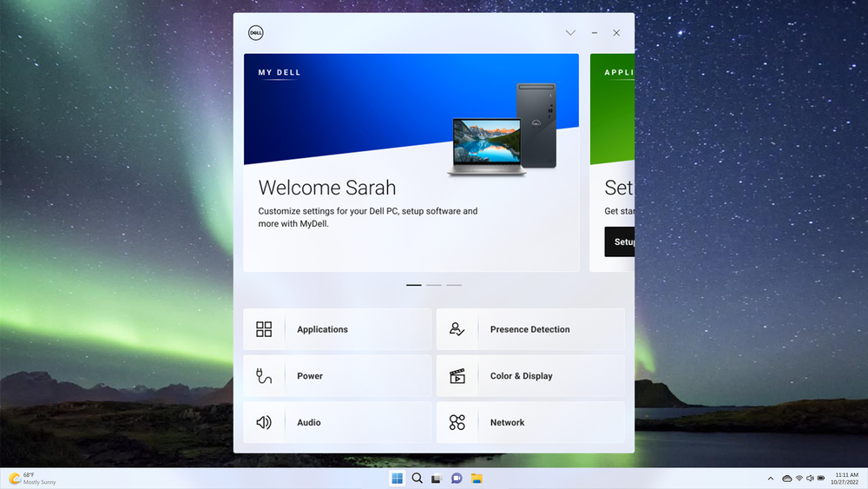The image size is (868, 489).
Task: Click the laptop and desktop product image
Action: coord(502,129)
